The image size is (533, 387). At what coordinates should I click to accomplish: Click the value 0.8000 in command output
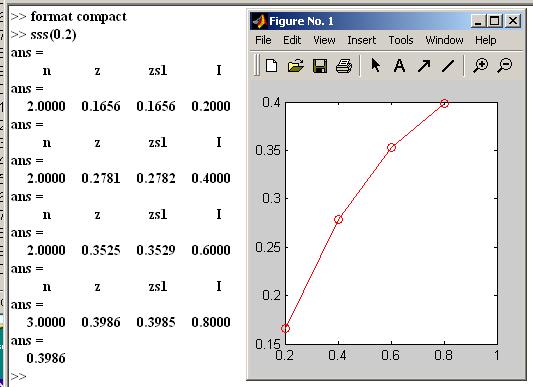coord(211,323)
